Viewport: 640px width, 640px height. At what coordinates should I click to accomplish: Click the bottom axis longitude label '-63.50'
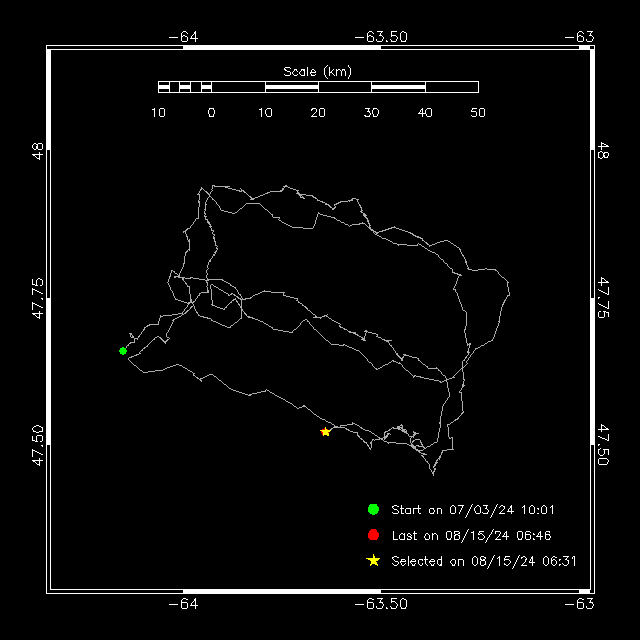click(381, 604)
